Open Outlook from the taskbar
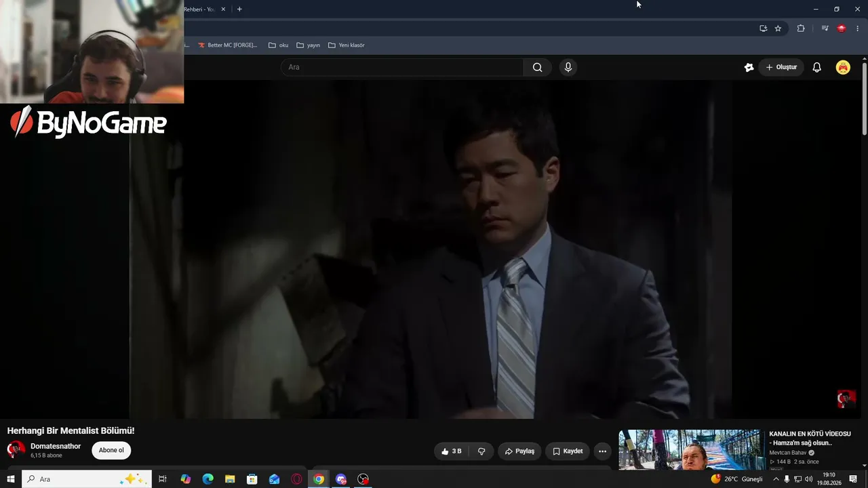 (274, 479)
